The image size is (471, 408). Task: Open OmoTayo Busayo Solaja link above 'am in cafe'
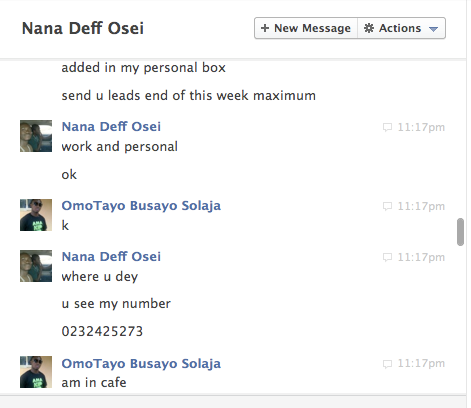tap(141, 363)
